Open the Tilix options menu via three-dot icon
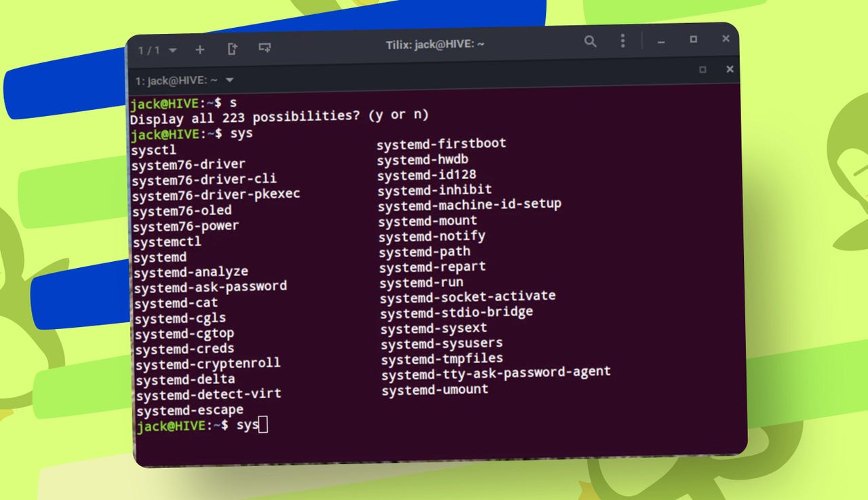This screenshot has width=868, height=500. [x=623, y=41]
